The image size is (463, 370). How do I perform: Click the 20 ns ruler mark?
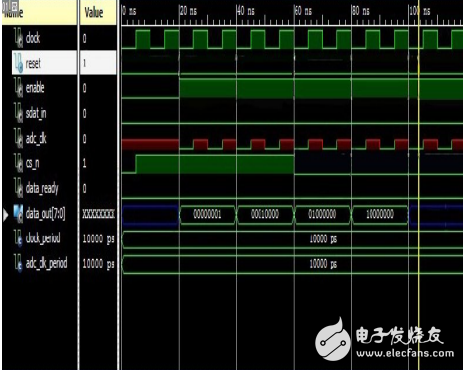click(x=188, y=11)
